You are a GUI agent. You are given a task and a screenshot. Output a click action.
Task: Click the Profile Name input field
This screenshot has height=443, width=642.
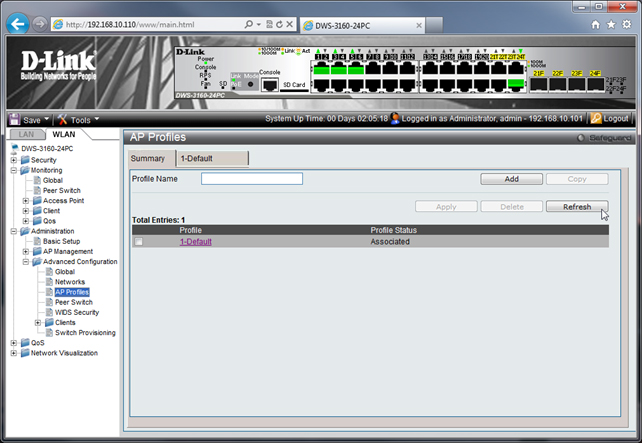point(251,179)
